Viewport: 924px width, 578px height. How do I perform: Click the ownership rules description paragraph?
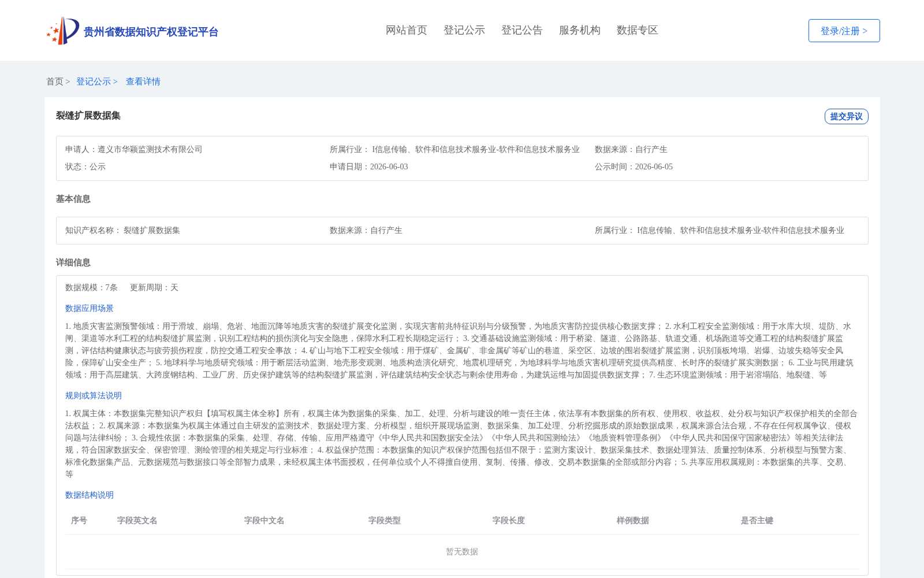tap(461, 443)
